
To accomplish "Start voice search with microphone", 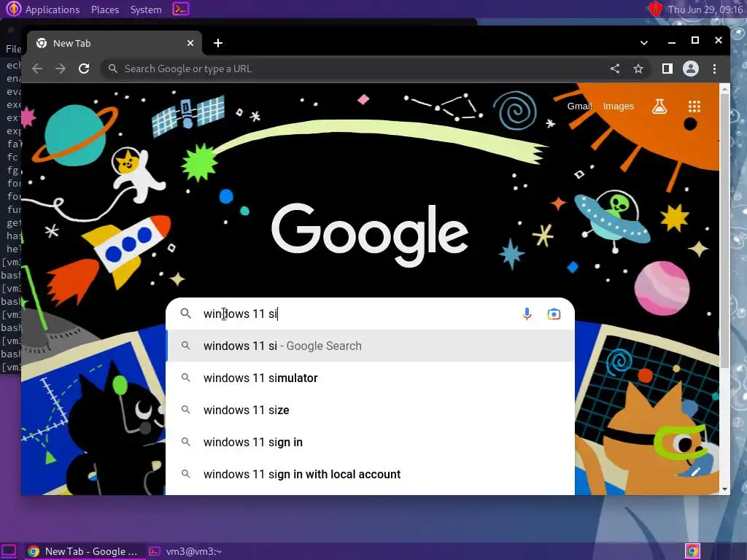I will tap(527, 314).
